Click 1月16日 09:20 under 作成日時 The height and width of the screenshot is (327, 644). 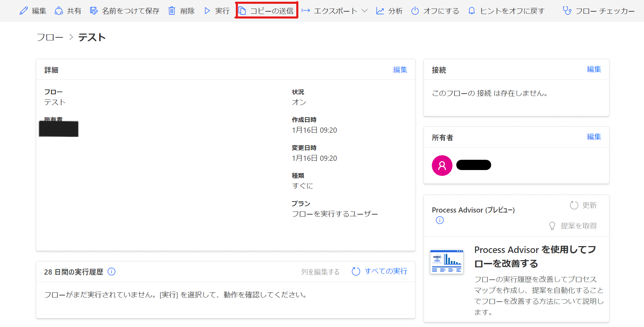(x=314, y=130)
